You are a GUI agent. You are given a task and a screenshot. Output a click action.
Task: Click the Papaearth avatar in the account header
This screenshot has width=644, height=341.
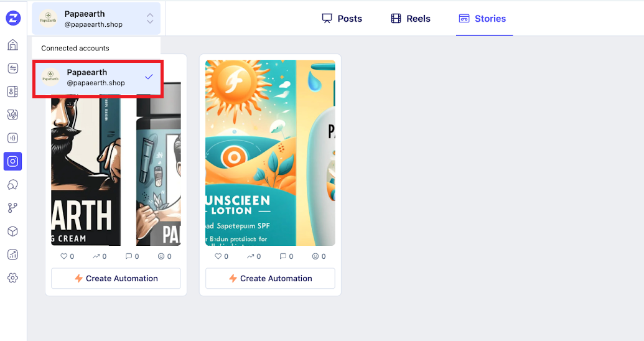(48, 19)
